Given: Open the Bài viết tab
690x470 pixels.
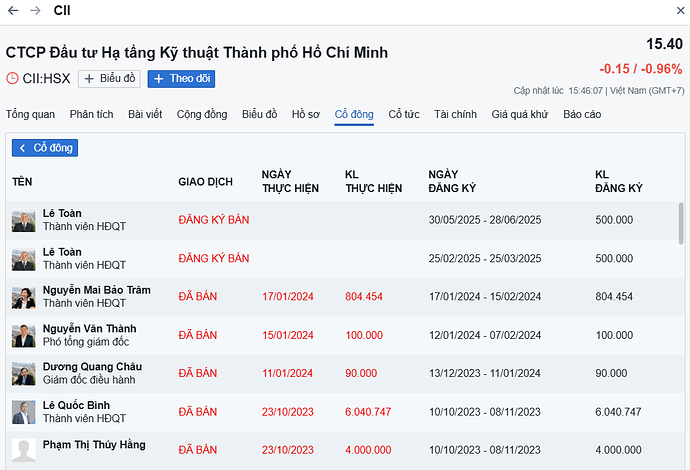Looking at the screenshot, I should (145, 114).
